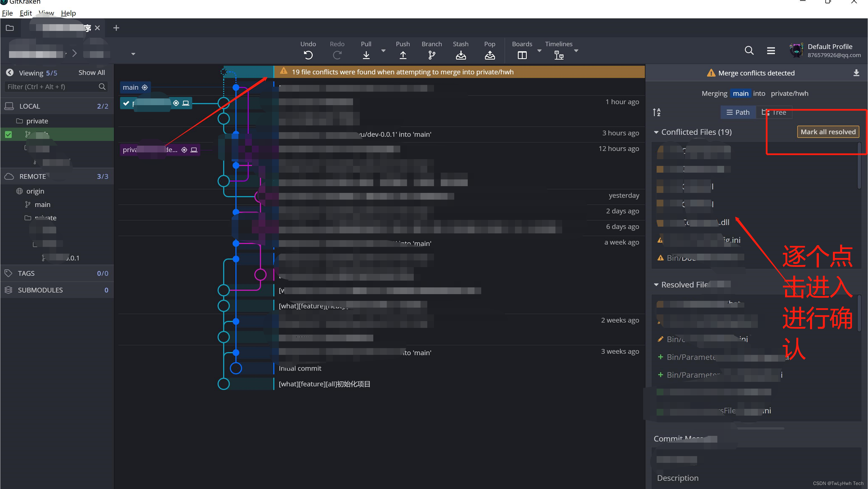Viewport: 868px width, 489px height.
Task: Switch file view to Tree
Action: 774,112
